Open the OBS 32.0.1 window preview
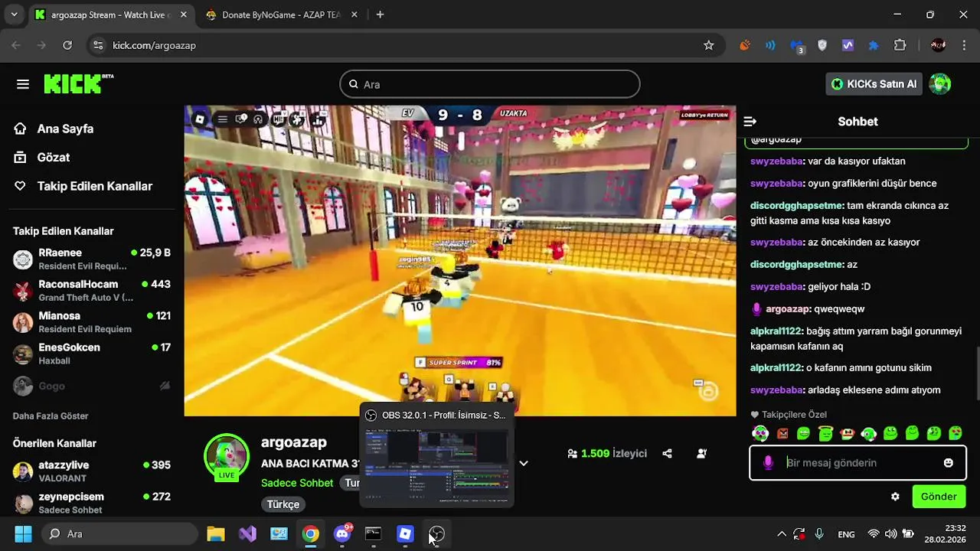The height and width of the screenshot is (551, 980). pos(436,455)
